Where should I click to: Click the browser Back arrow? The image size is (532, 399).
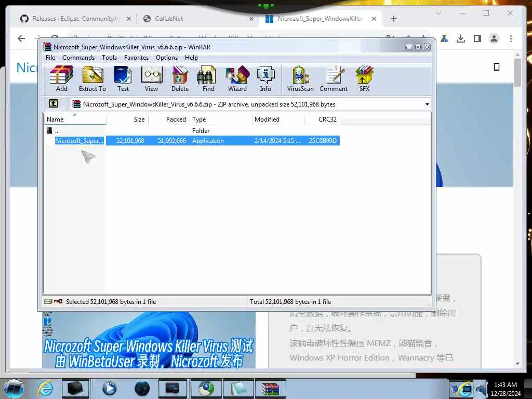21,38
